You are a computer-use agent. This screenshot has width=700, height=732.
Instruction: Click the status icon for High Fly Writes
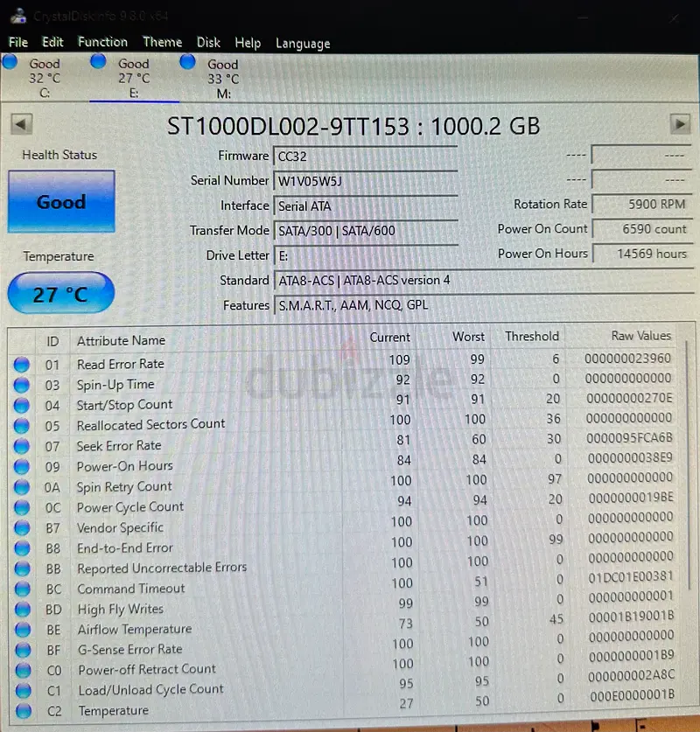click(23, 610)
